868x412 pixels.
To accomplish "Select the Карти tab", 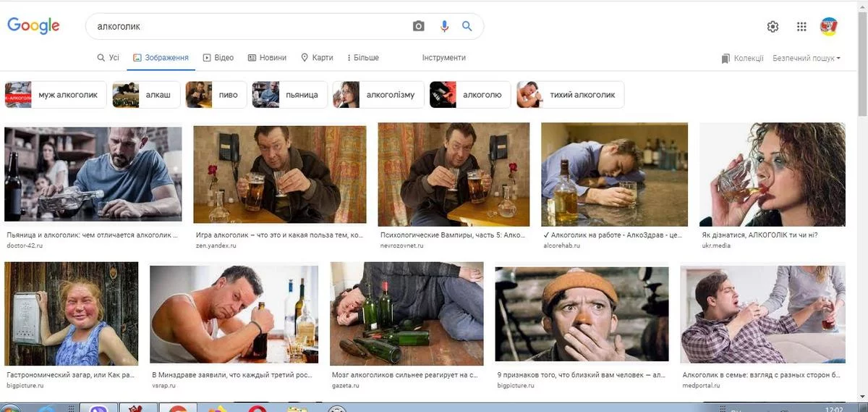I will point(317,58).
